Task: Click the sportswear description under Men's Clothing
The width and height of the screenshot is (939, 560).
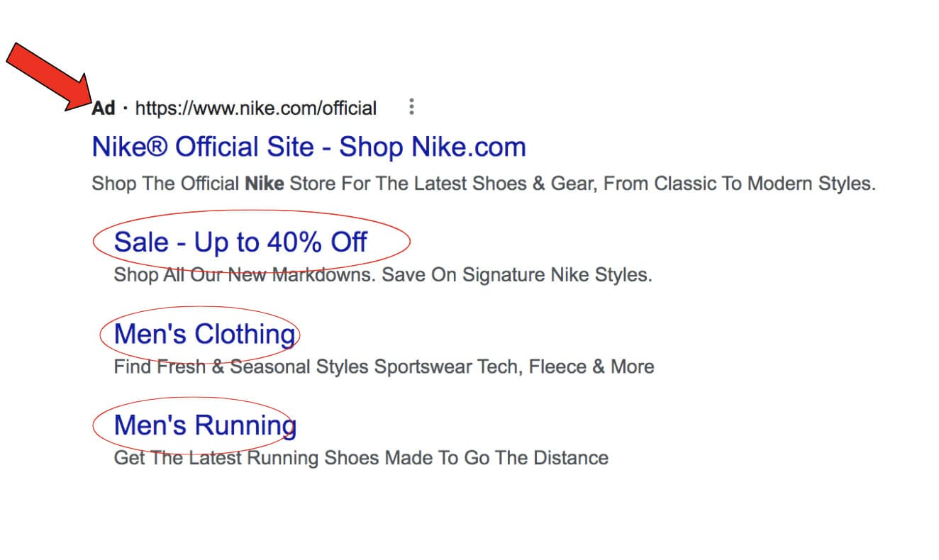Action: click(x=383, y=366)
